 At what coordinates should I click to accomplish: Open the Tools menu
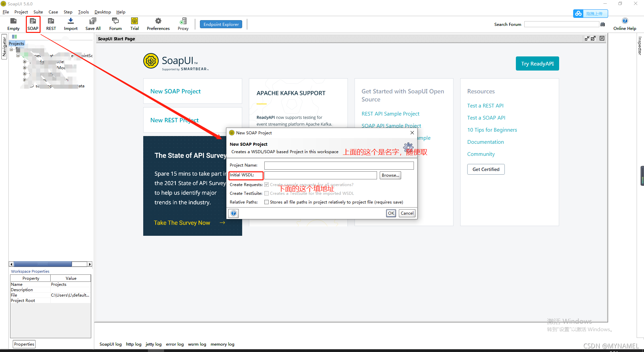pos(84,12)
